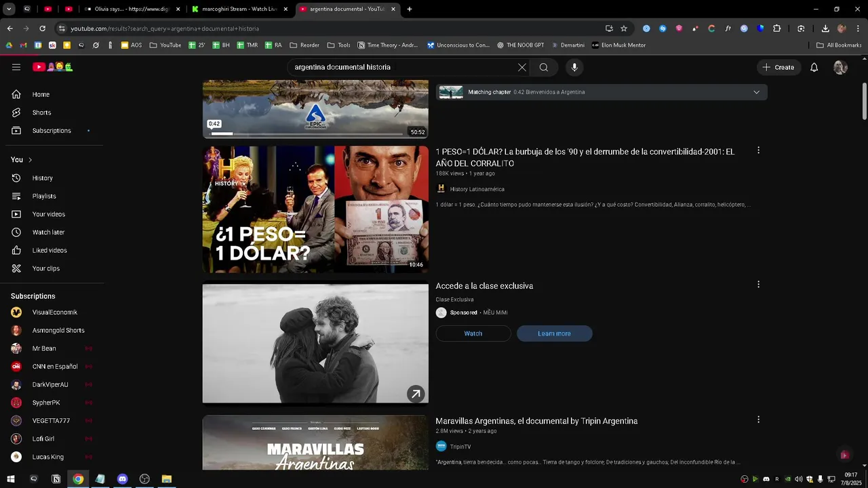Open File Explorer from the taskbar

(x=167, y=479)
